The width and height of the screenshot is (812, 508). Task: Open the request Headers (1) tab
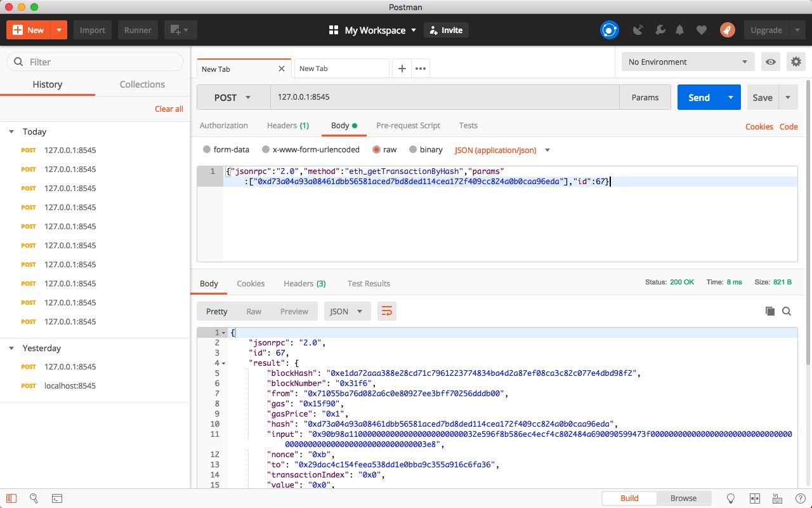click(x=288, y=126)
